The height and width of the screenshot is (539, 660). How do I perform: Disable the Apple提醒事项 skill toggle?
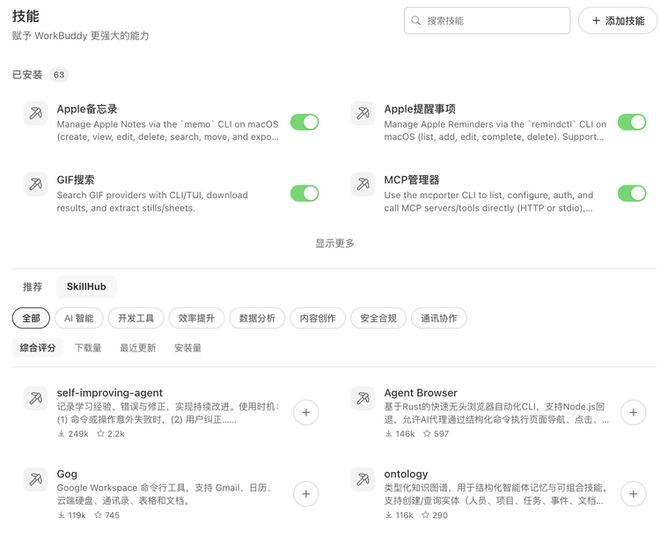pyautogui.click(x=631, y=122)
